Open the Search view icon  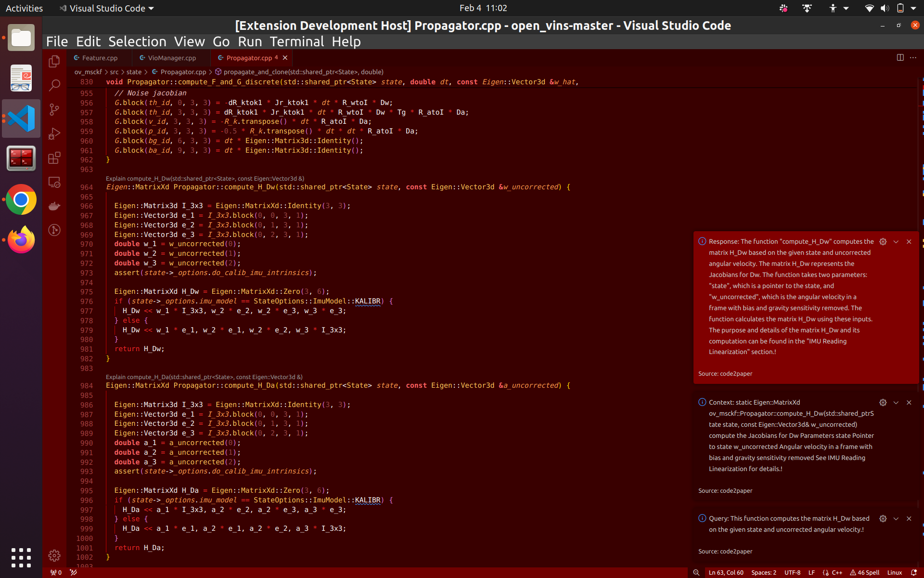tap(54, 85)
